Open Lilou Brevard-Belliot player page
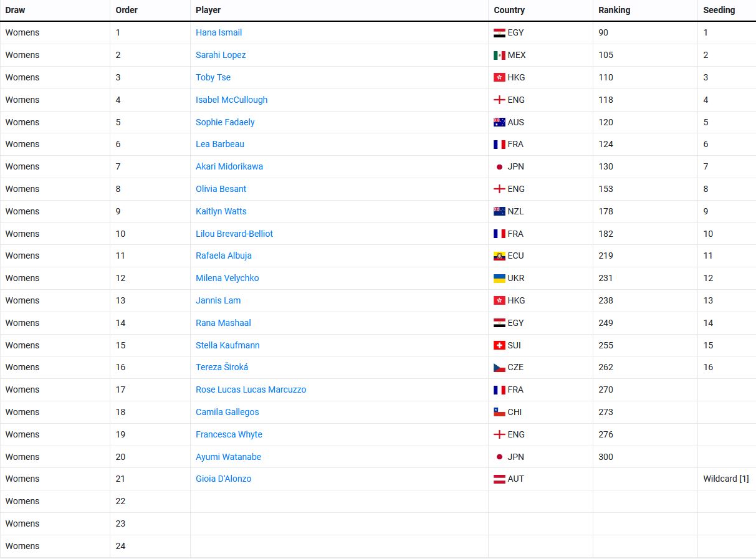Image resolution: width=756 pixels, height=559 pixels. [x=234, y=234]
